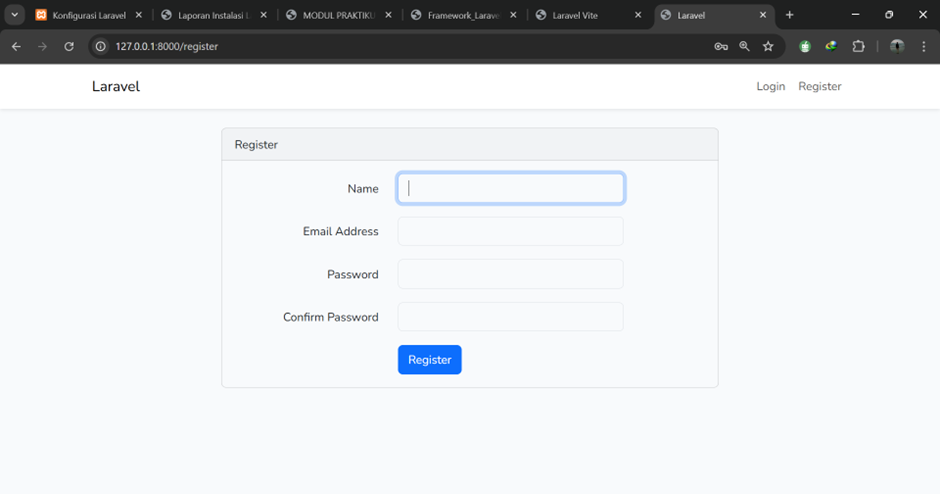Image resolution: width=940 pixels, height=494 pixels.
Task: Open the browser profile avatar
Action: 897,46
